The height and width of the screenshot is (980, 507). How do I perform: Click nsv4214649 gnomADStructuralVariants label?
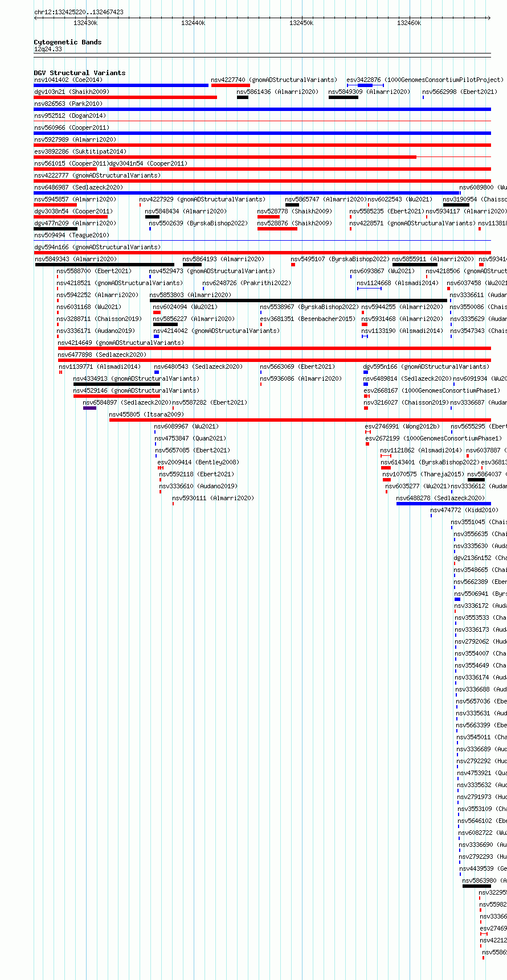point(121,343)
